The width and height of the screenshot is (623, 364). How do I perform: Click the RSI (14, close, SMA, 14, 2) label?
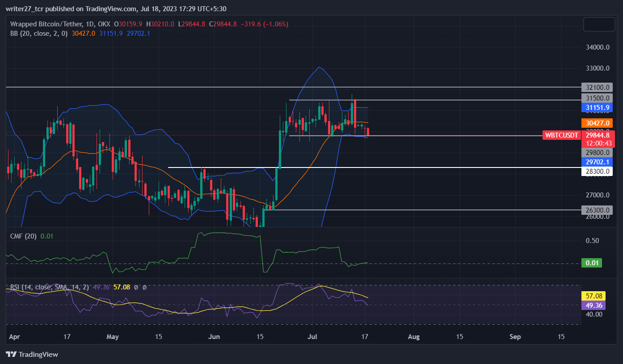coord(49,287)
